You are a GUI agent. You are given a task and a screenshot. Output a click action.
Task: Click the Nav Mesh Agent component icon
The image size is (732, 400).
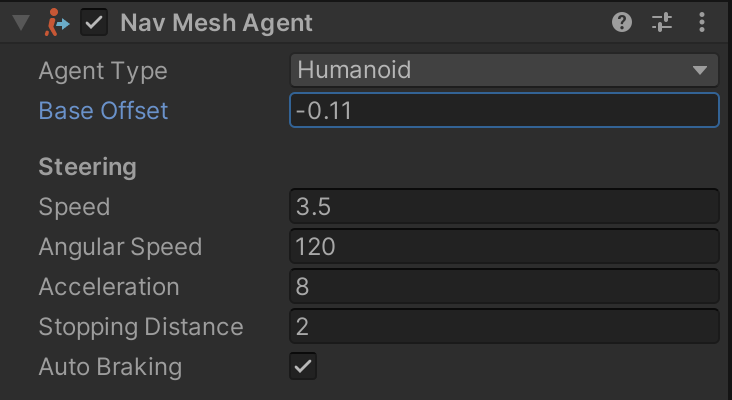pos(57,23)
